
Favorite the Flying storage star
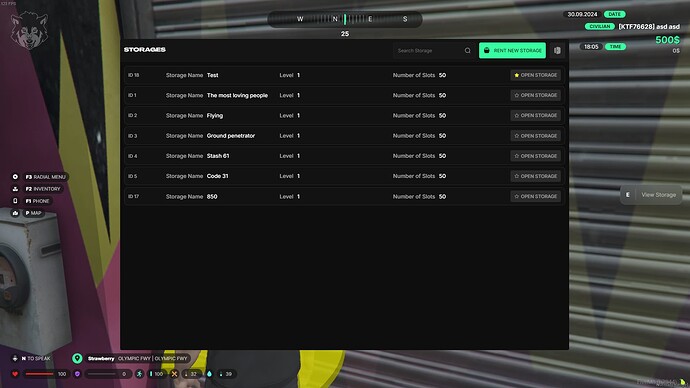(517, 115)
